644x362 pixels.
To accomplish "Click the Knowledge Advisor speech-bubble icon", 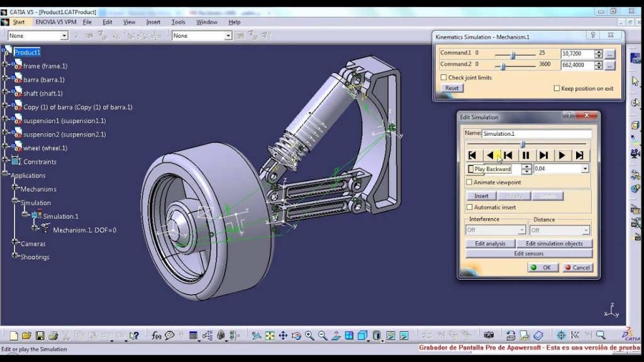I will coord(169,336).
